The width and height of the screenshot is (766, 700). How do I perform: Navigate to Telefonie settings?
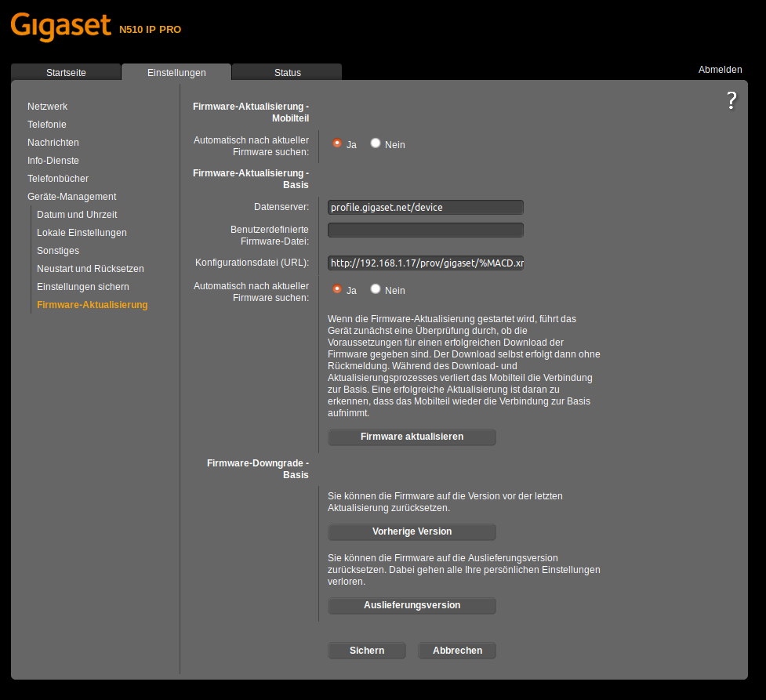point(47,124)
